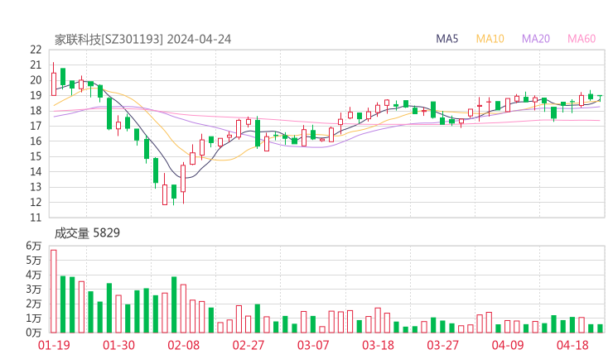The image size is (613, 364).
Task: Click the price axis value 11
Action: (36, 218)
